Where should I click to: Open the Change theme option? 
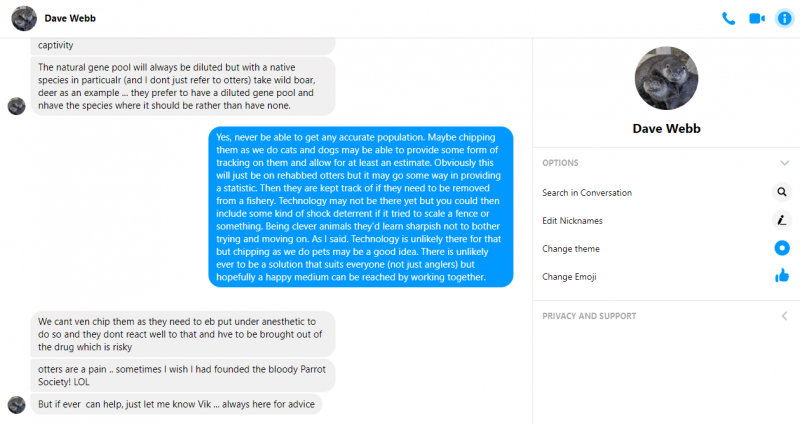[x=571, y=248]
